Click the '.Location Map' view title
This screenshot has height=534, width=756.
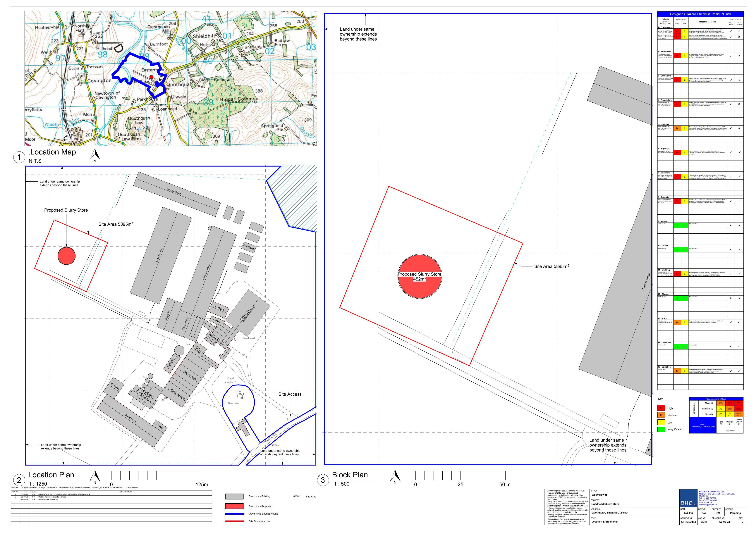point(52,152)
